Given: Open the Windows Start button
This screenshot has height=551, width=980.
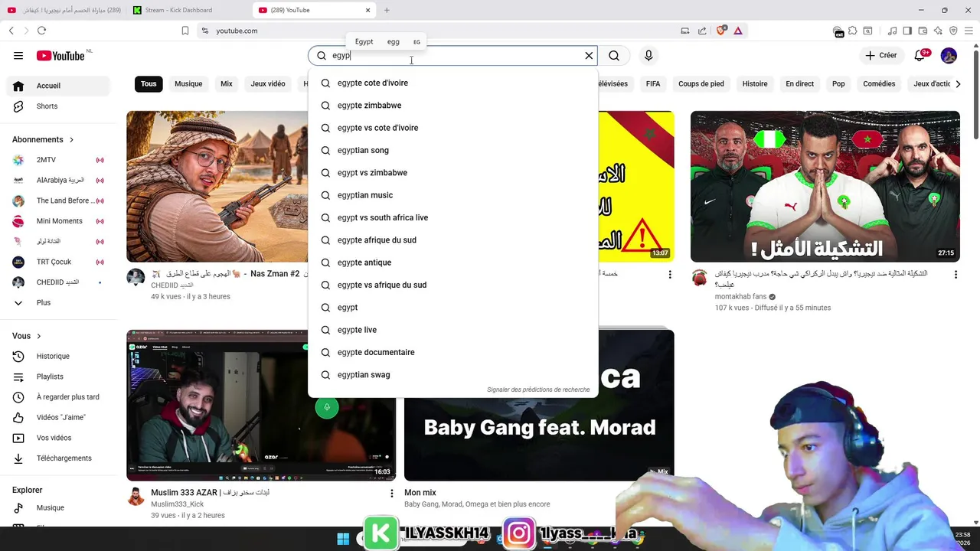Looking at the screenshot, I should coord(343,538).
